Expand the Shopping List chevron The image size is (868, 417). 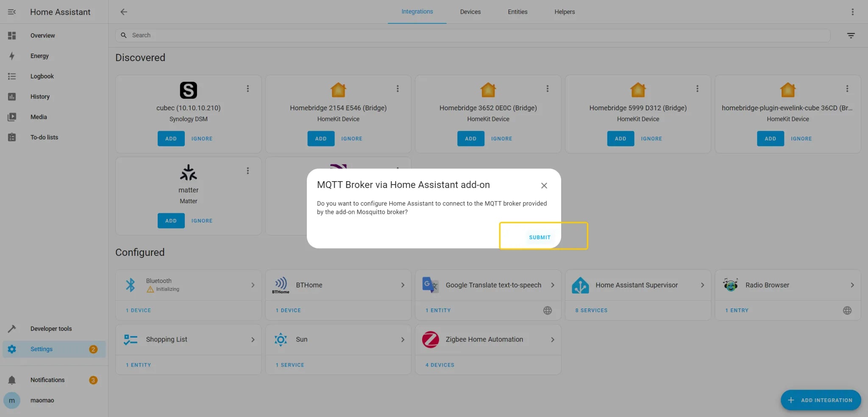click(x=253, y=340)
